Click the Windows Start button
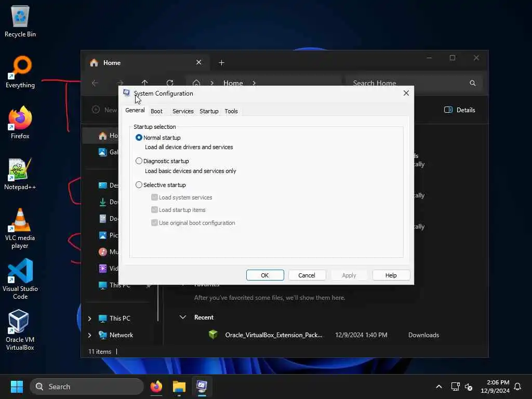The height and width of the screenshot is (399, 532). point(17,387)
